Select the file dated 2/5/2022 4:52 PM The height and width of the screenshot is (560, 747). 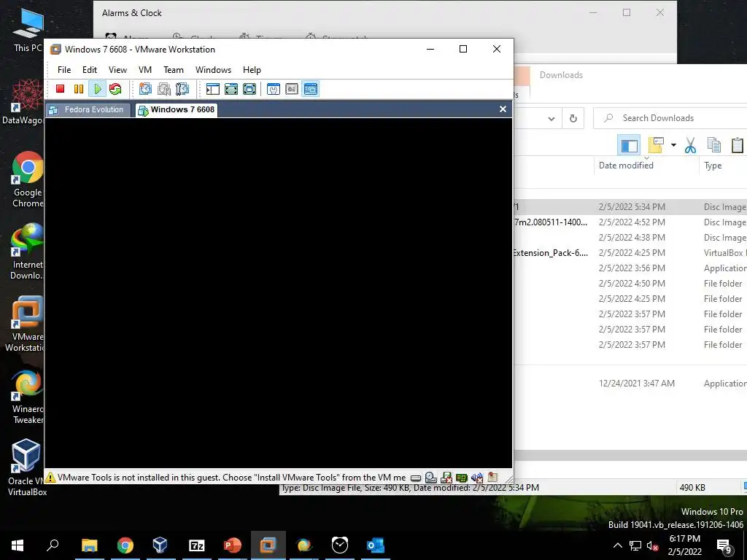(630, 222)
